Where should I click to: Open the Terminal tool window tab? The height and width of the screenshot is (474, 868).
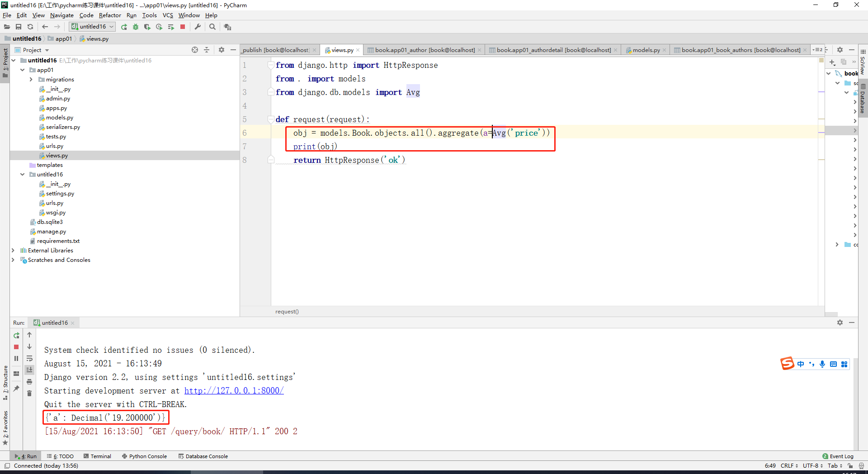point(97,456)
